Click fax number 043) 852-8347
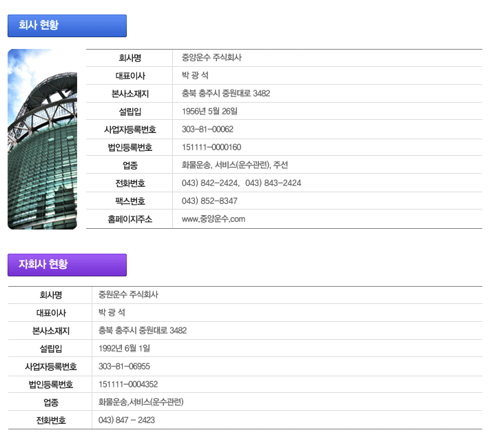The height and width of the screenshot is (448, 496). 209,201
